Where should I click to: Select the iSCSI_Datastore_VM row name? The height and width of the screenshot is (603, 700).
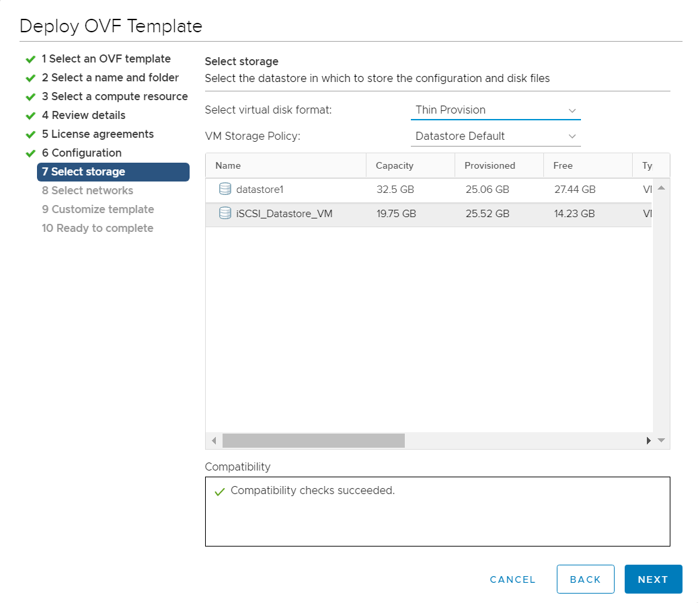(284, 213)
